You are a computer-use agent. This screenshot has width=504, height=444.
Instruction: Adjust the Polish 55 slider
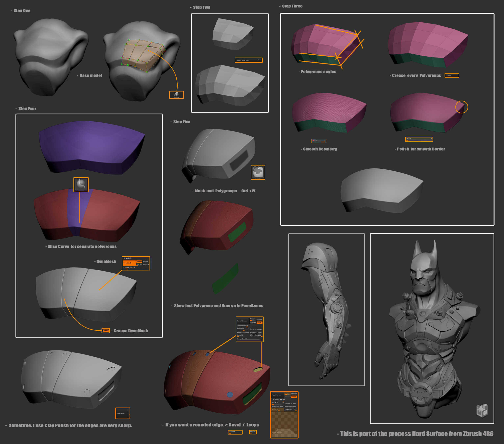coord(243,329)
